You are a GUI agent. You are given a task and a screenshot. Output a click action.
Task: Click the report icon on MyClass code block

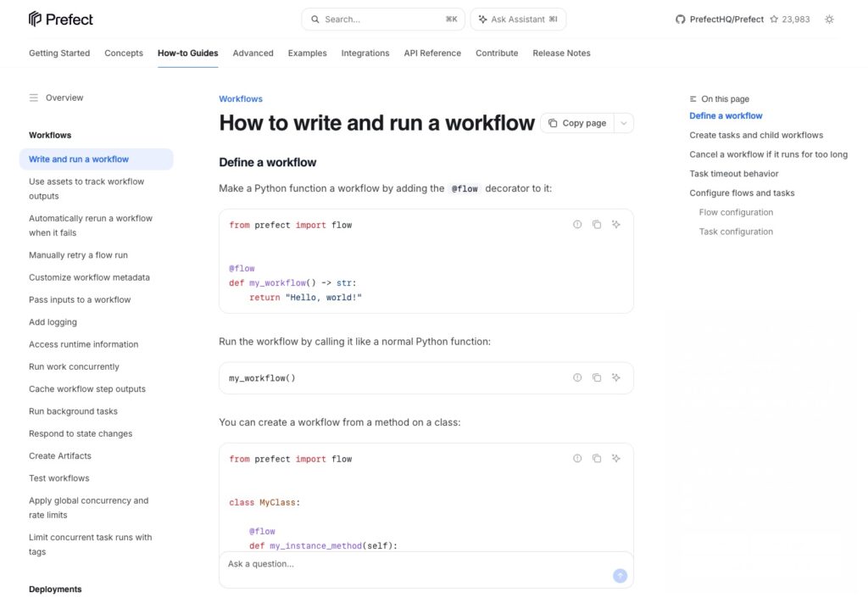[x=577, y=459]
